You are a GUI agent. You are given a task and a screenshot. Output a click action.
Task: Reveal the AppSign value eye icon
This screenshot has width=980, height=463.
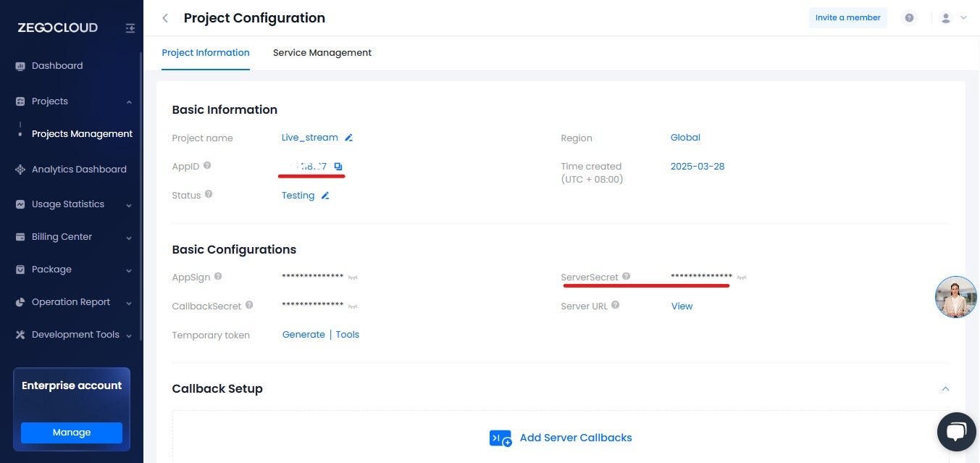(x=353, y=278)
